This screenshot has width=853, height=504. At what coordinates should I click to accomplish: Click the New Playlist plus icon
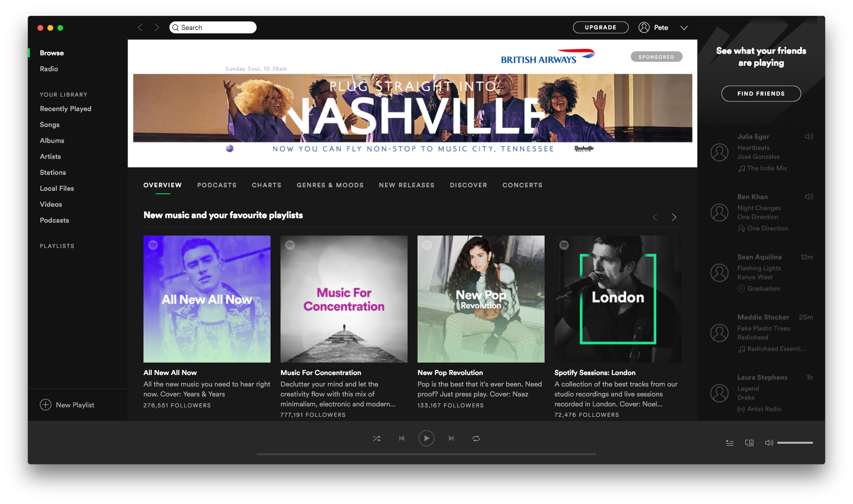pyautogui.click(x=45, y=405)
